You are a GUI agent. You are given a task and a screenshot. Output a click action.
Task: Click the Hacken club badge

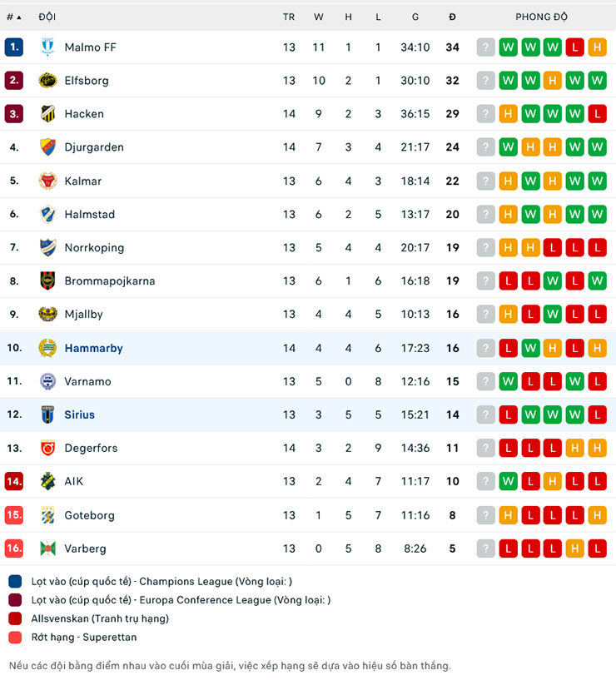(x=47, y=114)
